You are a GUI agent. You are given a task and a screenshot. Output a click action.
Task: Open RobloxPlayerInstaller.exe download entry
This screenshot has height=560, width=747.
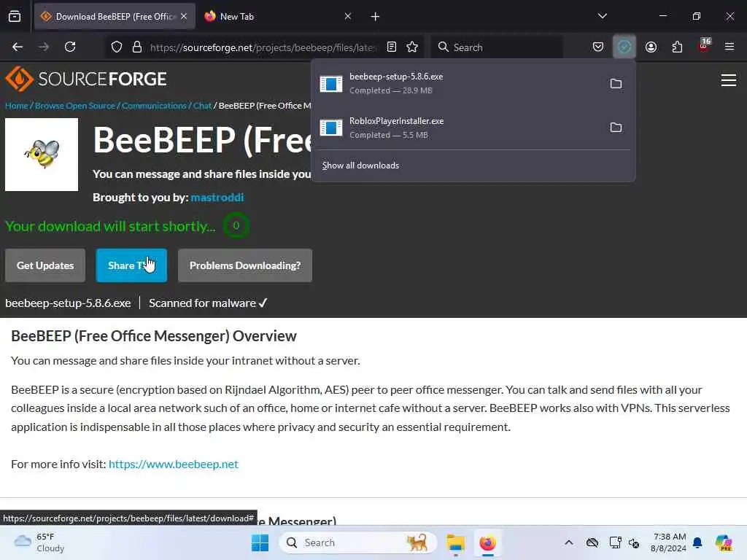point(460,128)
